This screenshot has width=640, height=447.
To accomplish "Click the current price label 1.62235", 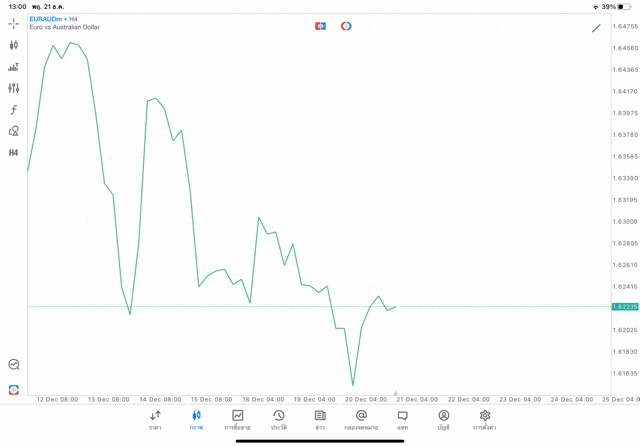I will pyautogui.click(x=625, y=307).
